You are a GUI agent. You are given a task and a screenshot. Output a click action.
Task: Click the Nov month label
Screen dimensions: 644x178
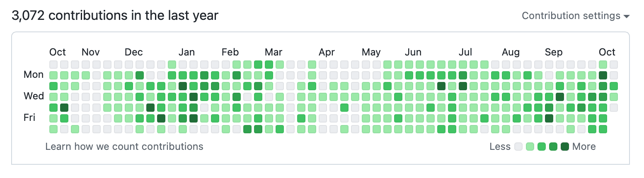90,52
